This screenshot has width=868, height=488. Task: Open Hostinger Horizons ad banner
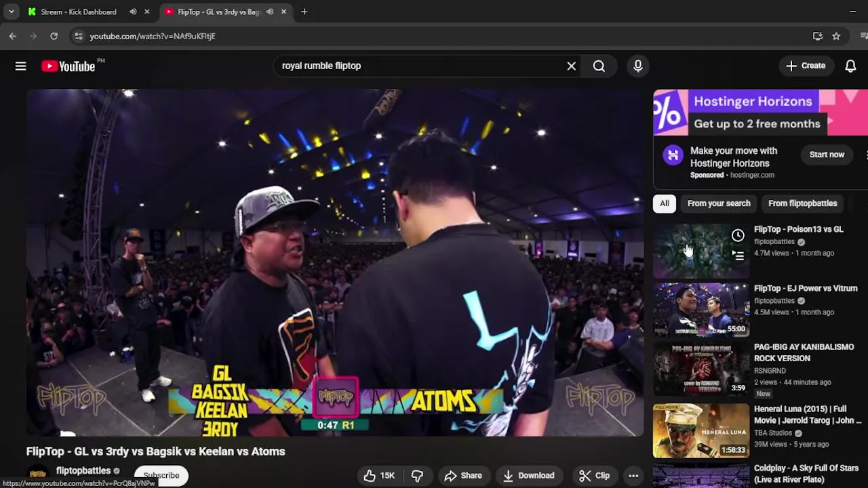point(760,113)
